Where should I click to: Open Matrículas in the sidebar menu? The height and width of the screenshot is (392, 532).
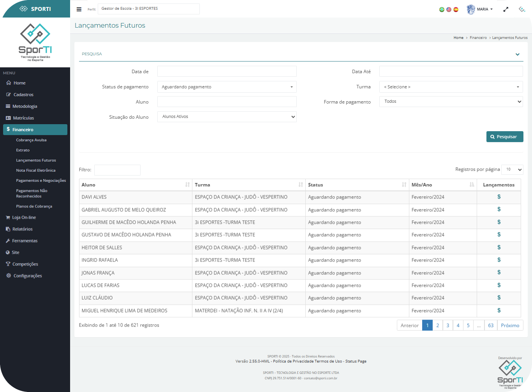tap(23, 118)
